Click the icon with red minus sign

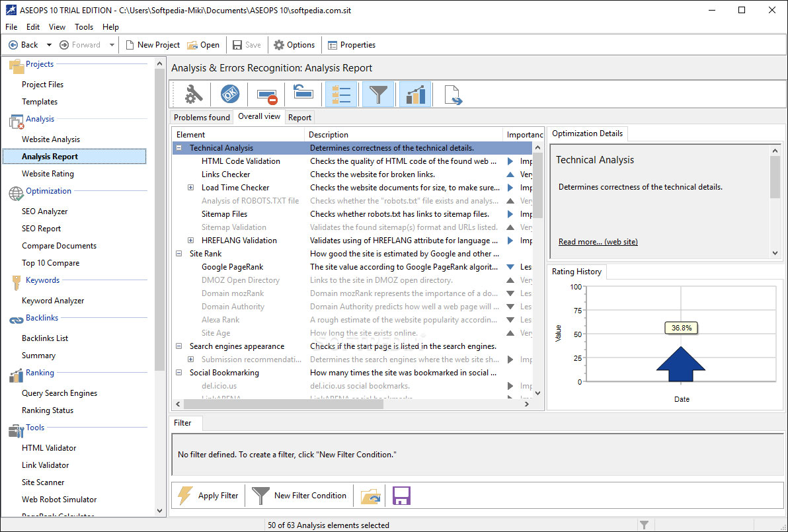267,95
